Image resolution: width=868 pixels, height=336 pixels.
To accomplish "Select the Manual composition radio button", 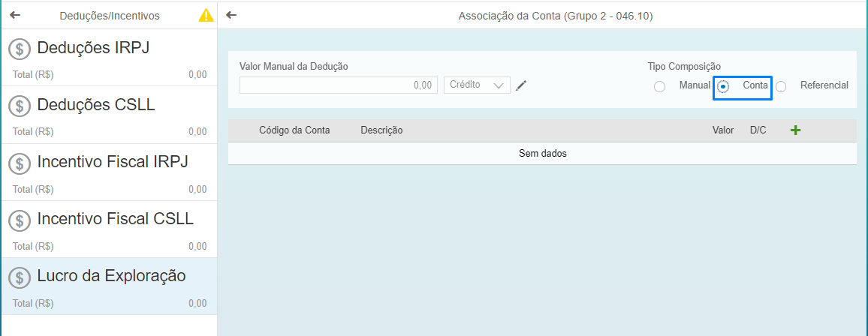I will (659, 87).
